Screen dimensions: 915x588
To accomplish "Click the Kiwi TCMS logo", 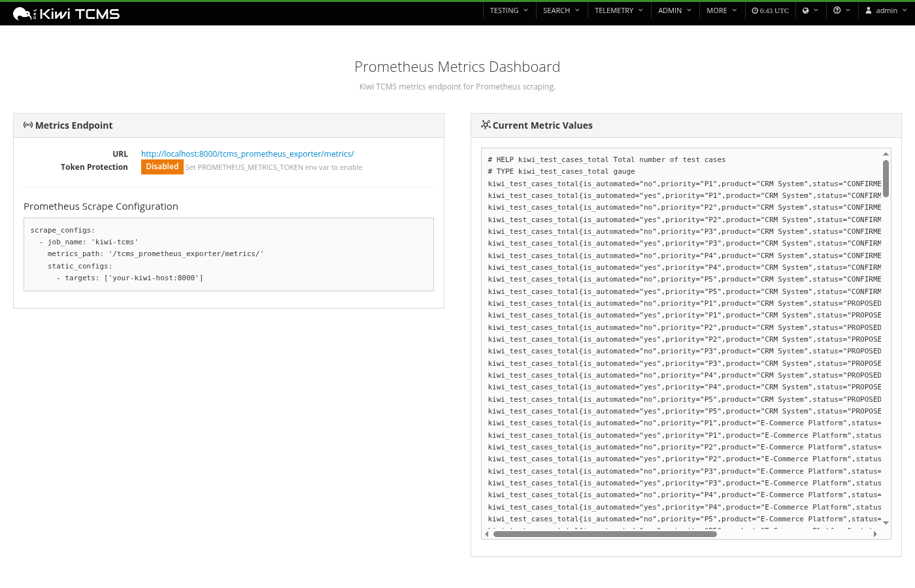I will (66, 14).
